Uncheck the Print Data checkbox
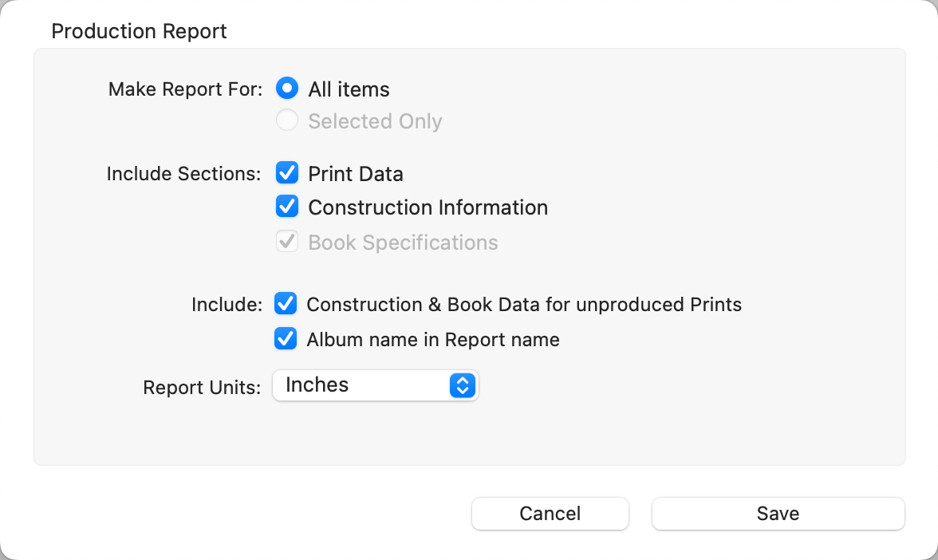The image size is (938, 560). (x=287, y=173)
